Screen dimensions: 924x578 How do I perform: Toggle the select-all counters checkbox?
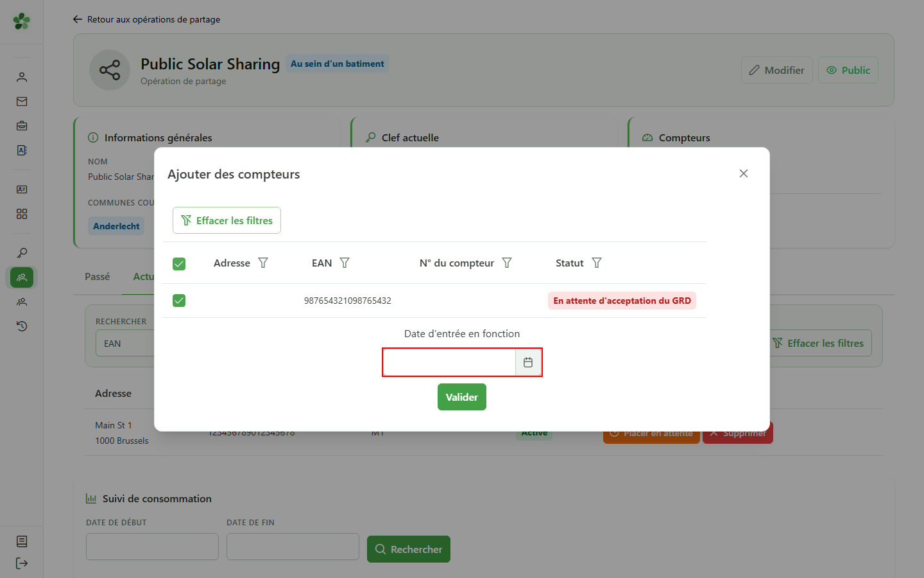coord(179,263)
